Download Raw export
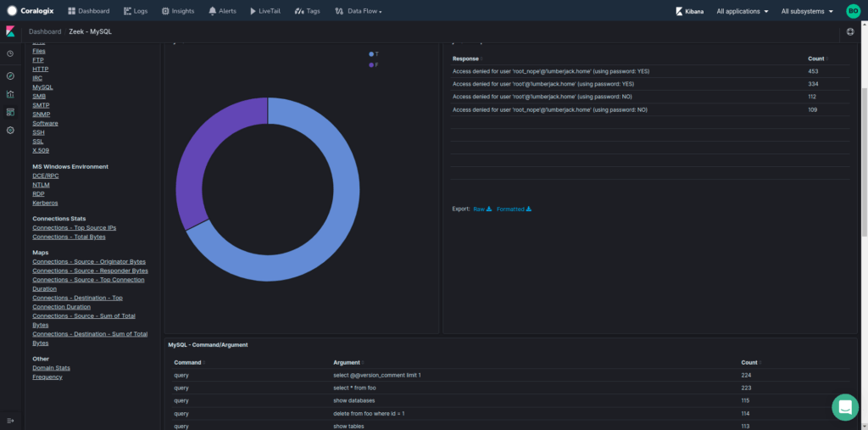 (482, 209)
